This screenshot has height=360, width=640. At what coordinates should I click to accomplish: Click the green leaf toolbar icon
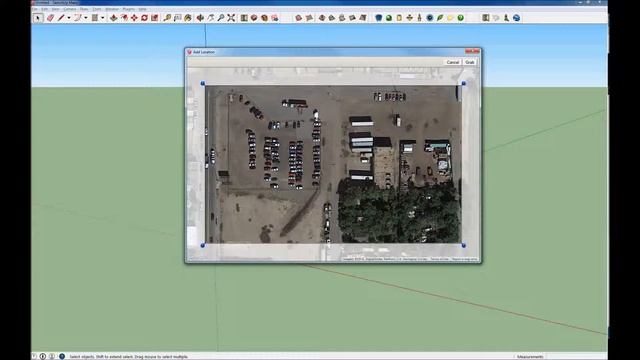point(440,18)
